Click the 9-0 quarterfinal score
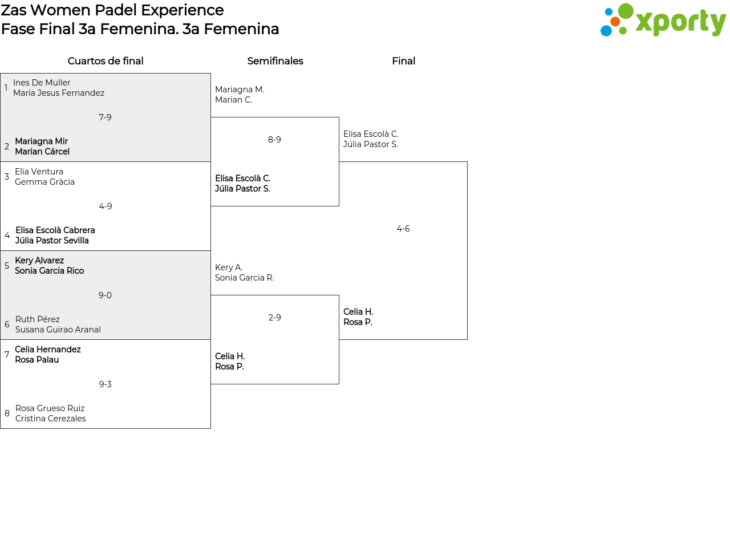 click(105, 295)
